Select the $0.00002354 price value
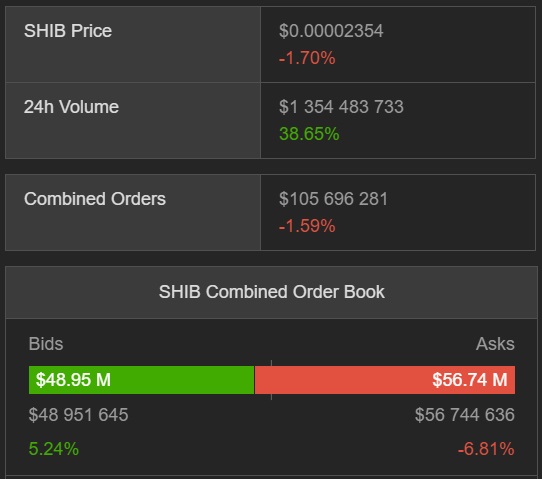The width and height of the screenshot is (542, 479). coord(331,31)
